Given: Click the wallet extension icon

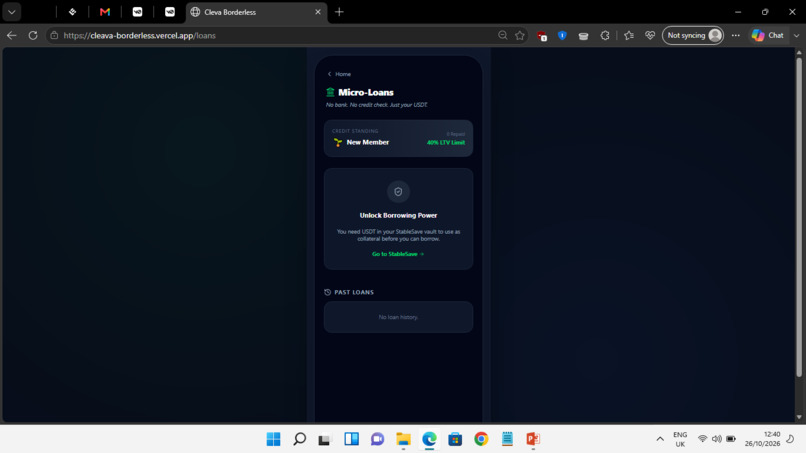Looking at the screenshot, I should [583, 36].
